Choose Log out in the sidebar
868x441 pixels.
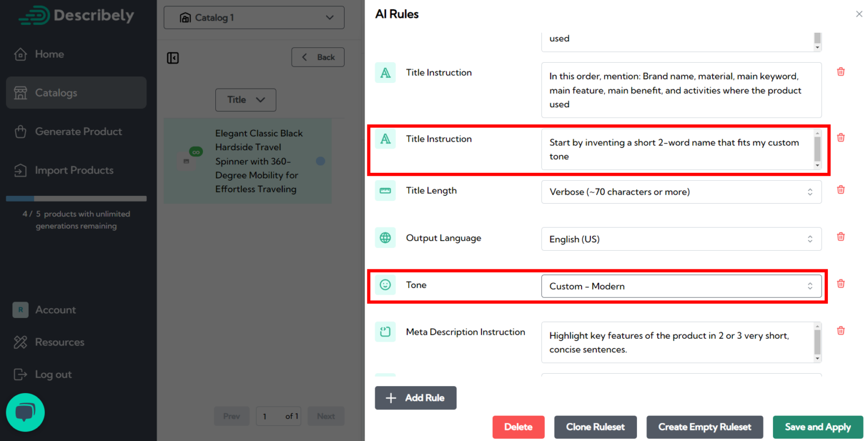[20, 374]
